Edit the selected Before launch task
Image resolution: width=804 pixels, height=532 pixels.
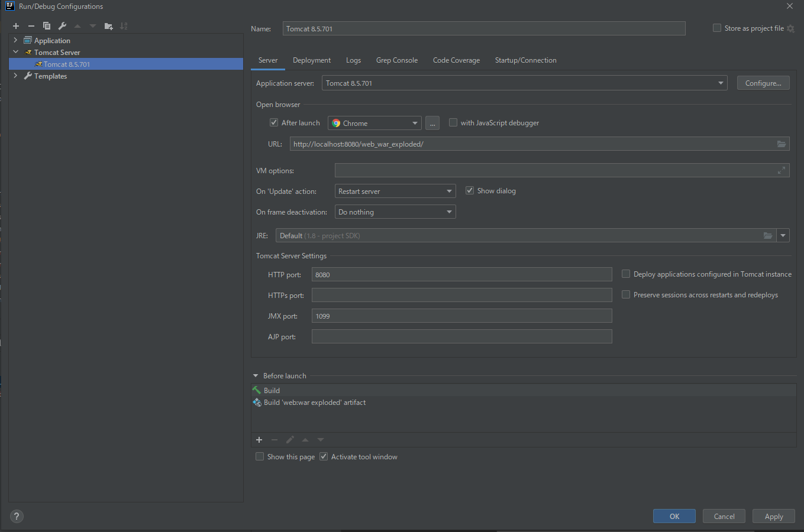click(290, 440)
